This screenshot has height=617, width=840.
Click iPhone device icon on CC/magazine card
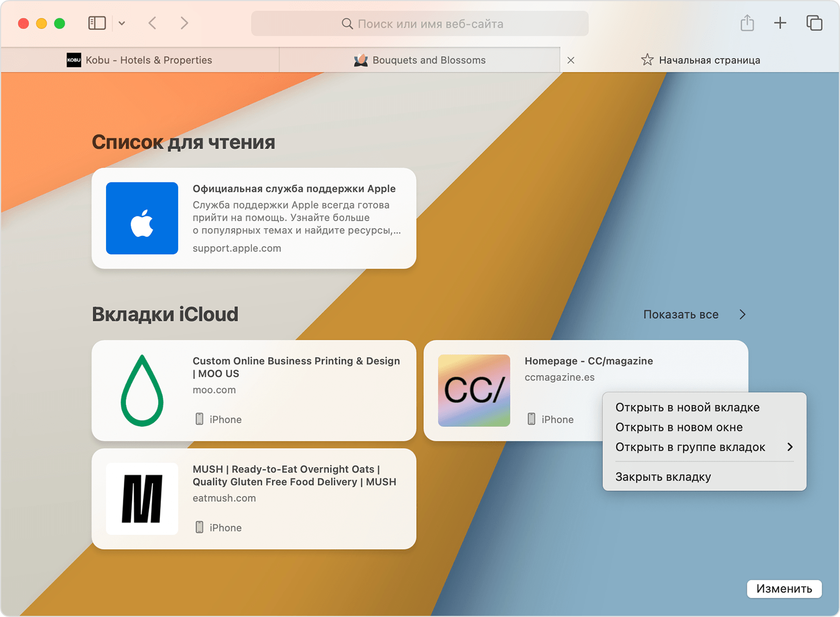click(x=531, y=419)
